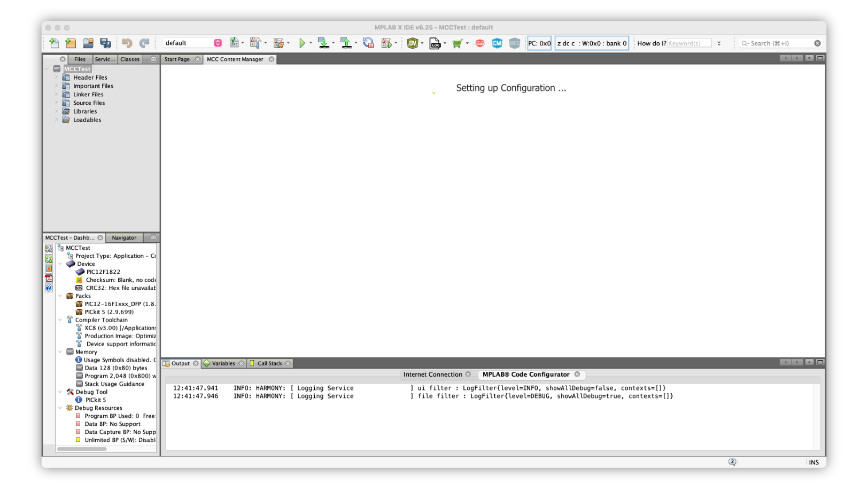This screenshot has width=868, height=489.
Task: Click the green shopping cart icon
Action: point(457,43)
